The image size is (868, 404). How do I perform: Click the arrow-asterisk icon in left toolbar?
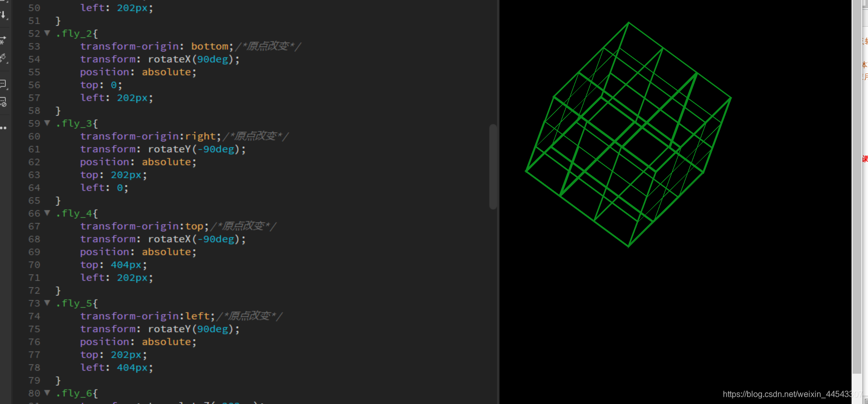(x=3, y=40)
